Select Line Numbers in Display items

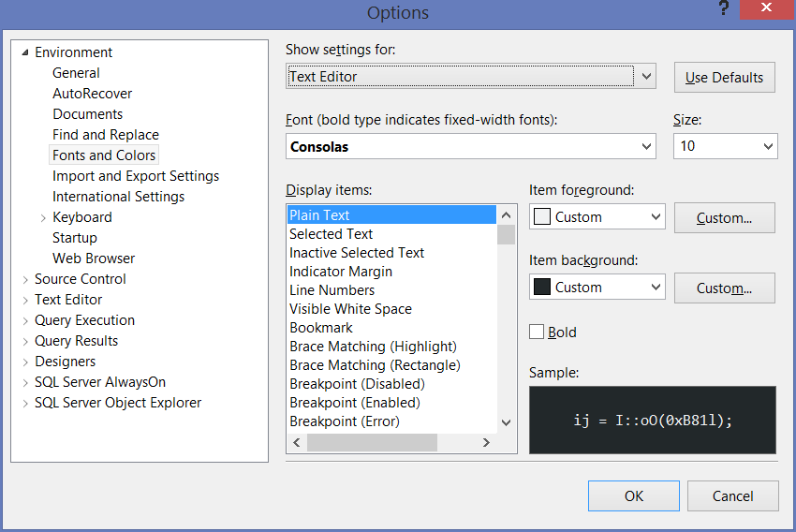click(332, 290)
